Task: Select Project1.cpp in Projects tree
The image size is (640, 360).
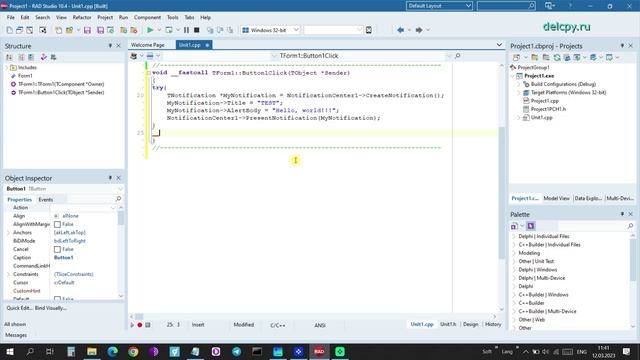Action: click(545, 101)
